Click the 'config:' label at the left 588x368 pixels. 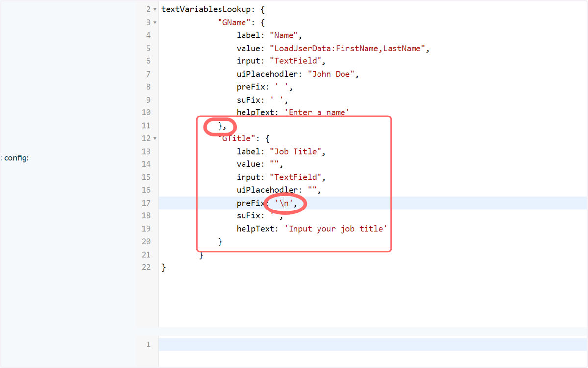coord(17,158)
